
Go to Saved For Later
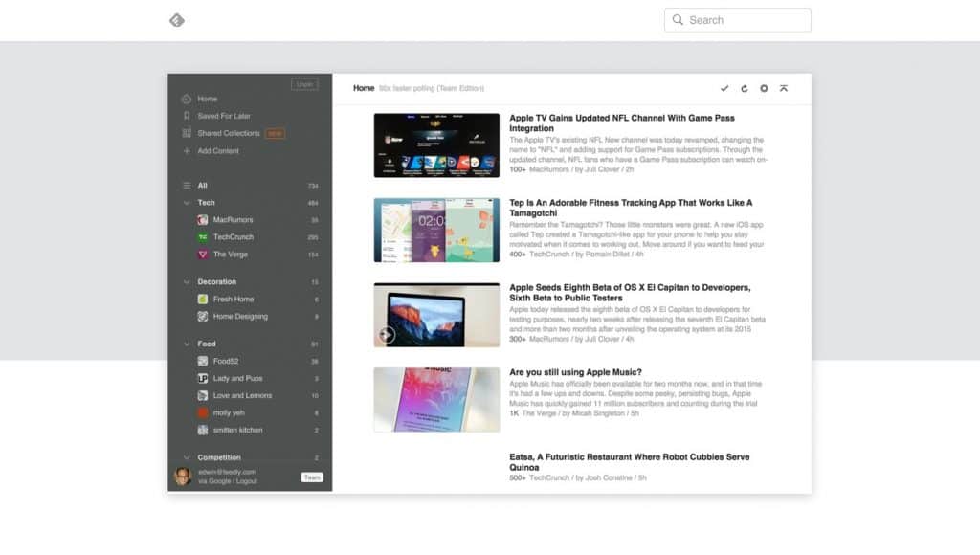click(224, 116)
